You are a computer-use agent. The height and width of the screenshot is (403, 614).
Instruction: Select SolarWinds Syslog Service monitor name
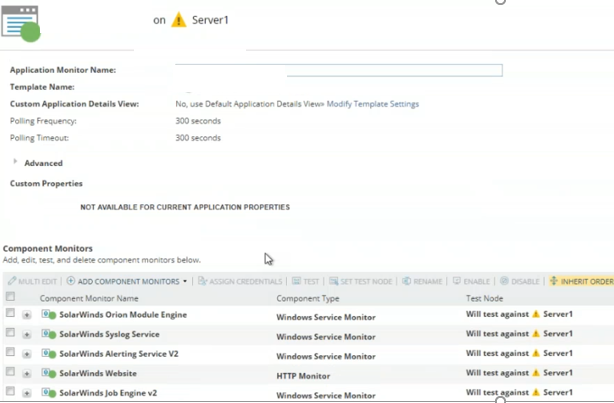(x=109, y=334)
